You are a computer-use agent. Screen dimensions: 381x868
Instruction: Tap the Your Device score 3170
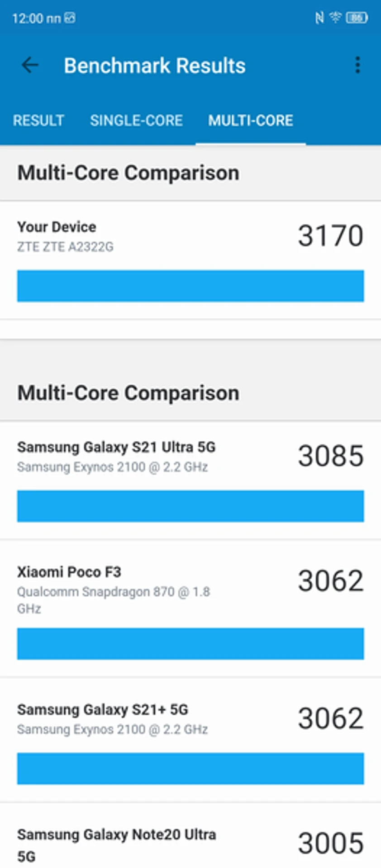(x=330, y=236)
